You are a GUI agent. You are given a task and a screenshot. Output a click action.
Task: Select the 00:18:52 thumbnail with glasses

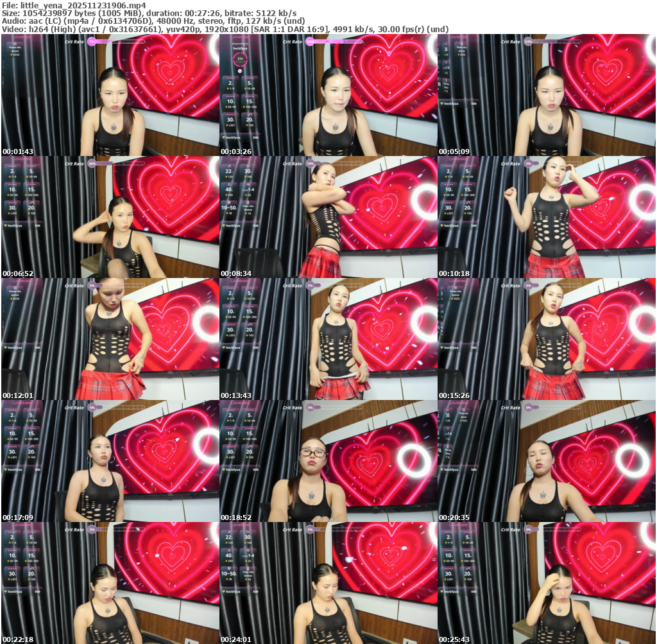(x=328, y=461)
